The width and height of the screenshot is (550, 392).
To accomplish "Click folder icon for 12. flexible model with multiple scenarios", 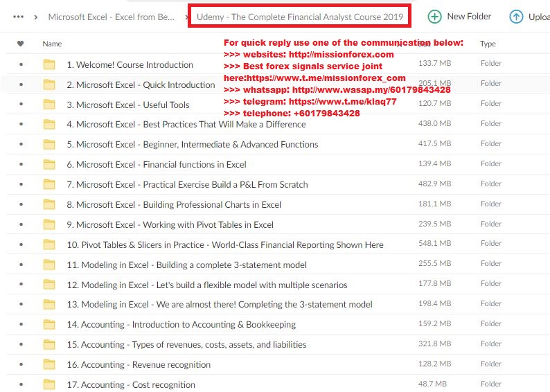I will pos(49,285).
